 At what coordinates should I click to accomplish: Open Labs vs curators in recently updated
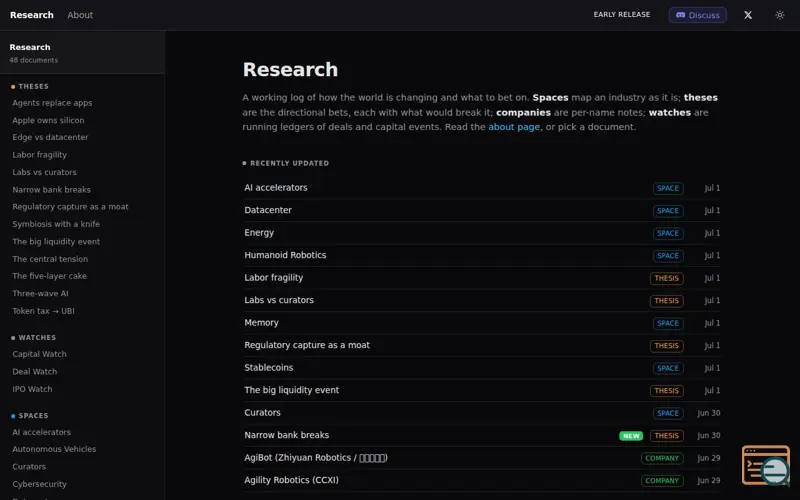(x=482, y=300)
